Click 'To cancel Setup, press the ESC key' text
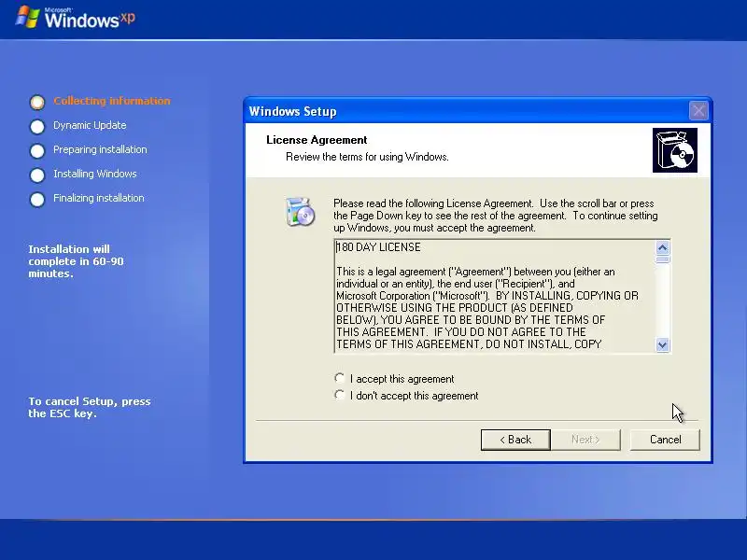The width and height of the screenshot is (747, 560). (89, 407)
